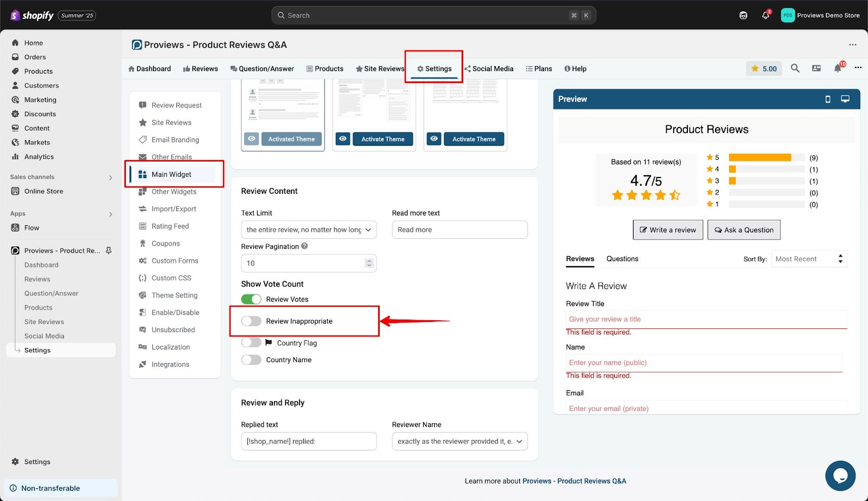Click the Read more text field
The height and width of the screenshot is (501, 868).
(459, 230)
